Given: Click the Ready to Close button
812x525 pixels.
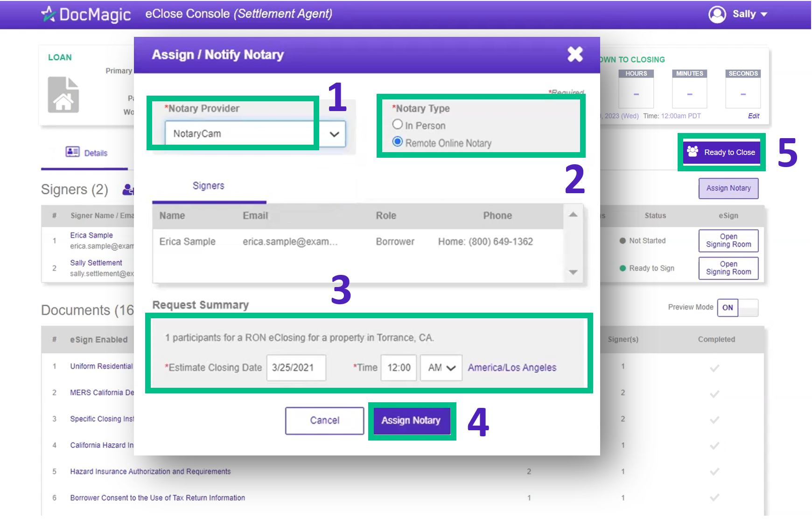Looking at the screenshot, I should coord(721,152).
